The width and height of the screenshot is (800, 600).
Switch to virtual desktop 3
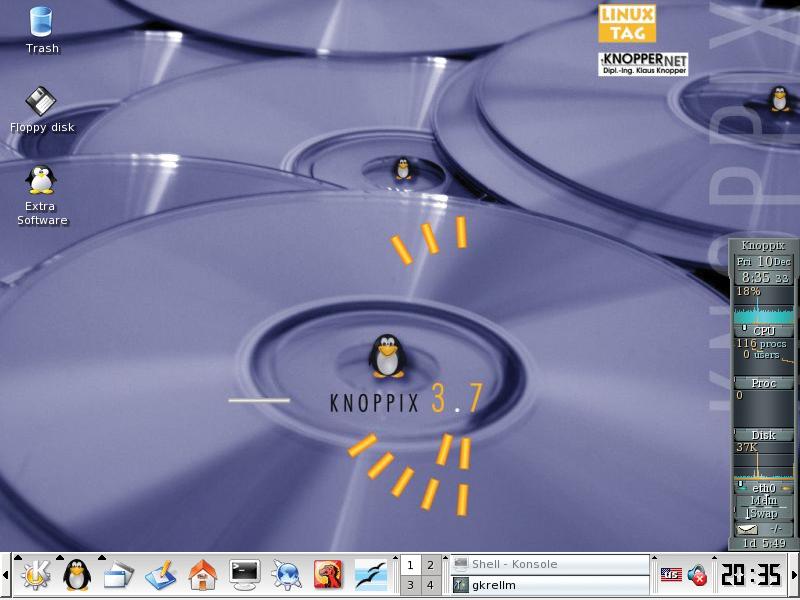tap(410, 585)
